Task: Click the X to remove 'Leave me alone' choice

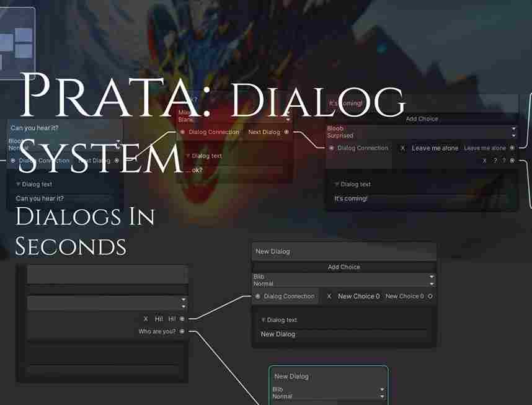Action: (x=402, y=148)
